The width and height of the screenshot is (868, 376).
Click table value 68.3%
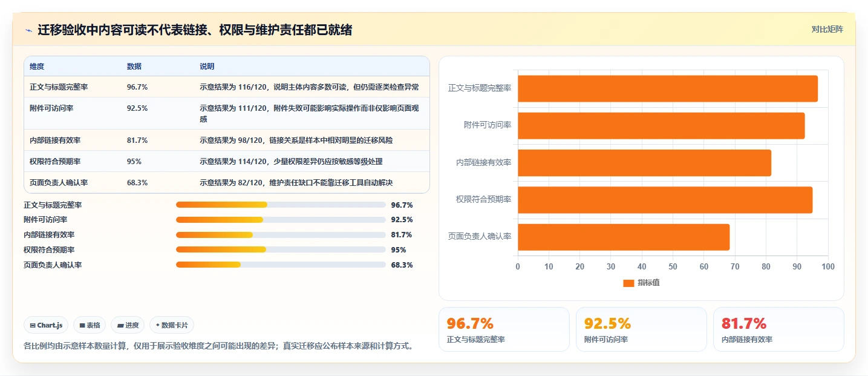pyautogui.click(x=137, y=183)
